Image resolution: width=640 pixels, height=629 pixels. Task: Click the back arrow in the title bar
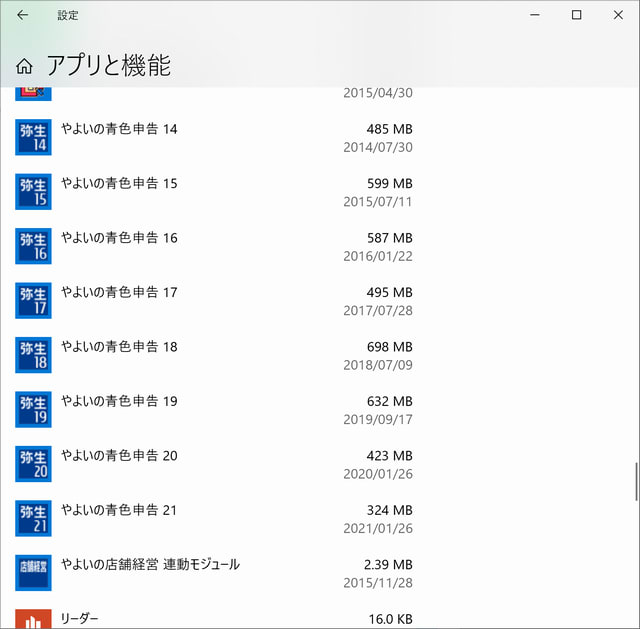pyautogui.click(x=22, y=15)
